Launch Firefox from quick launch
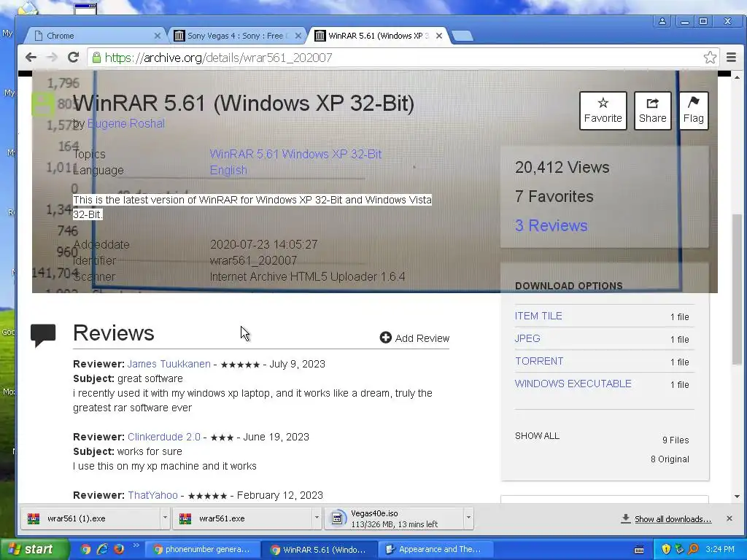This screenshot has height=560, width=747. pyautogui.click(x=119, y=550)
